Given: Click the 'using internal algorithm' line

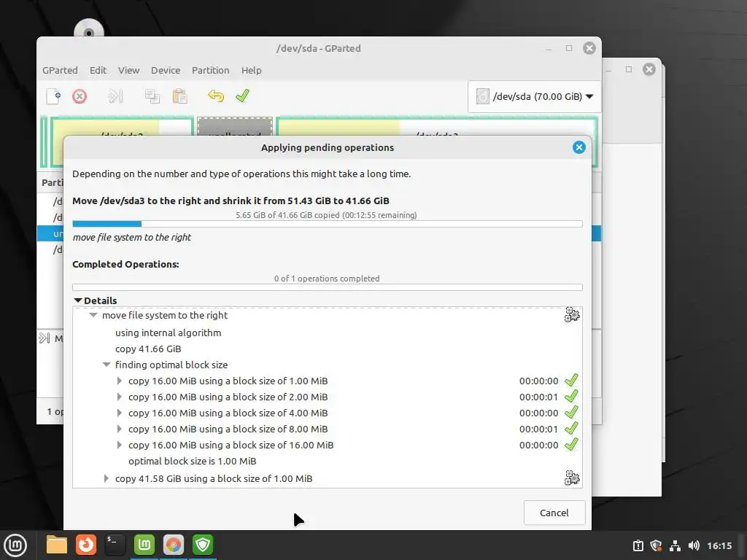Looking at the screenshot, I should (169, 332).
